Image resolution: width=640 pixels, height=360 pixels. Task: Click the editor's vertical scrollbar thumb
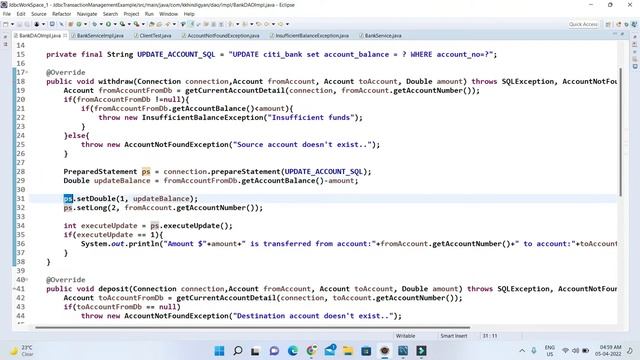(x=620, y=131)
